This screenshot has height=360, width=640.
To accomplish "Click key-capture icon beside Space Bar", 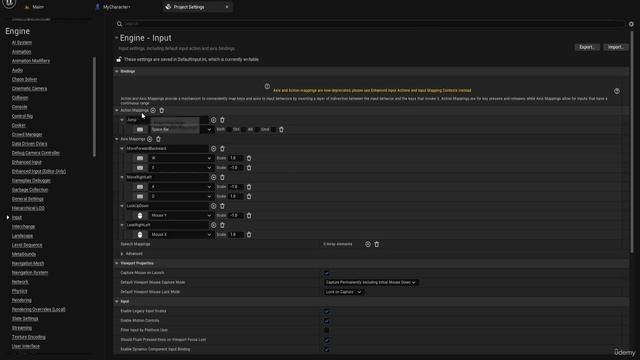I will point(140,129).
